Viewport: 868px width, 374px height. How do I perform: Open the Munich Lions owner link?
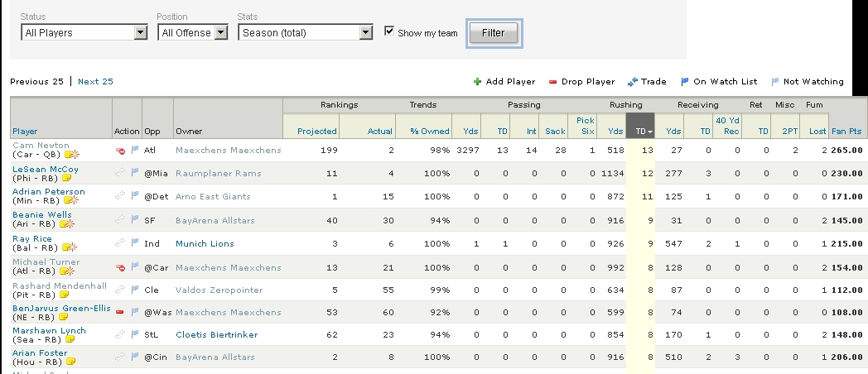[x=205, y=243]
